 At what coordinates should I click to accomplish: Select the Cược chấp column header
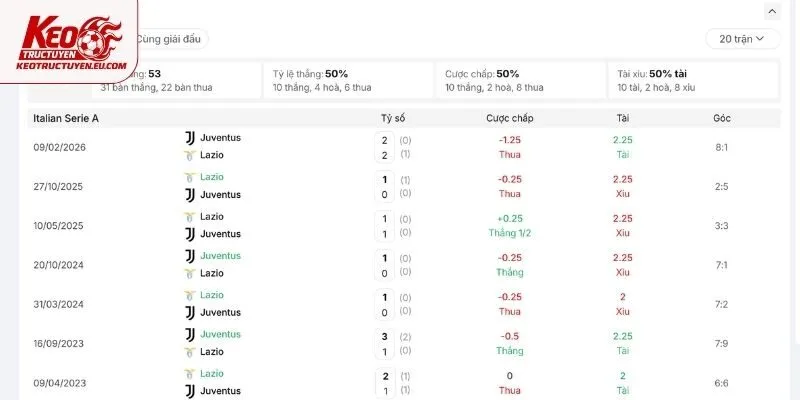coord(510,118)
